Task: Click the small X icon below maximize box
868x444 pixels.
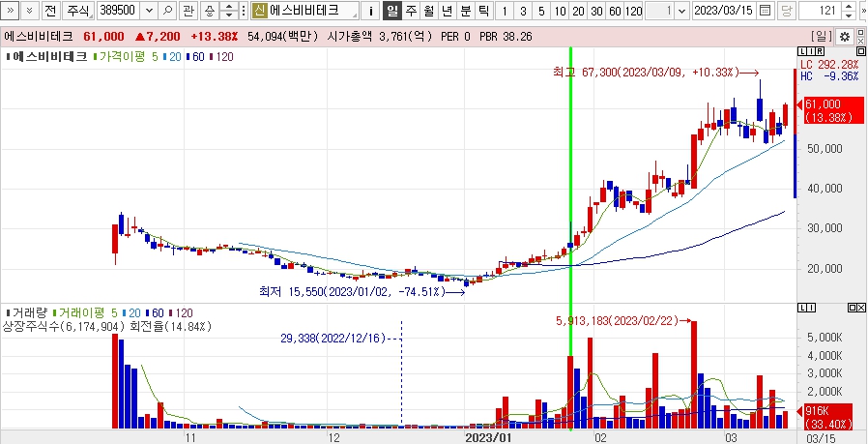Action: click(860, 41)
